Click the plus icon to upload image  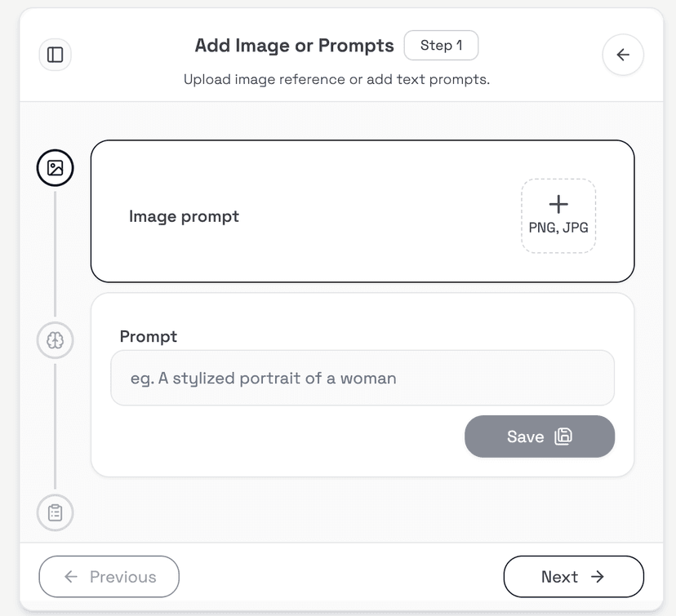(x=558, y=204)
